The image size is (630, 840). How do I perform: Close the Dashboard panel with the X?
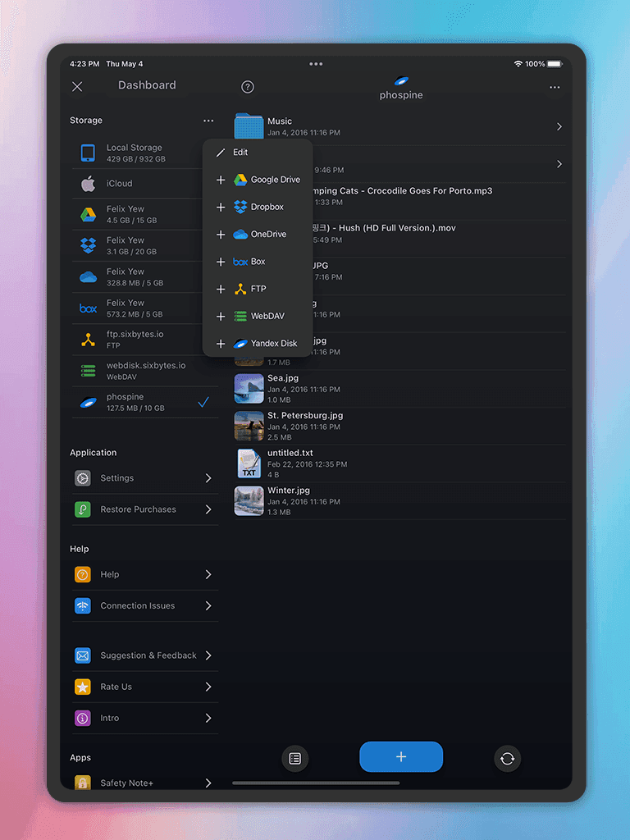77,86
